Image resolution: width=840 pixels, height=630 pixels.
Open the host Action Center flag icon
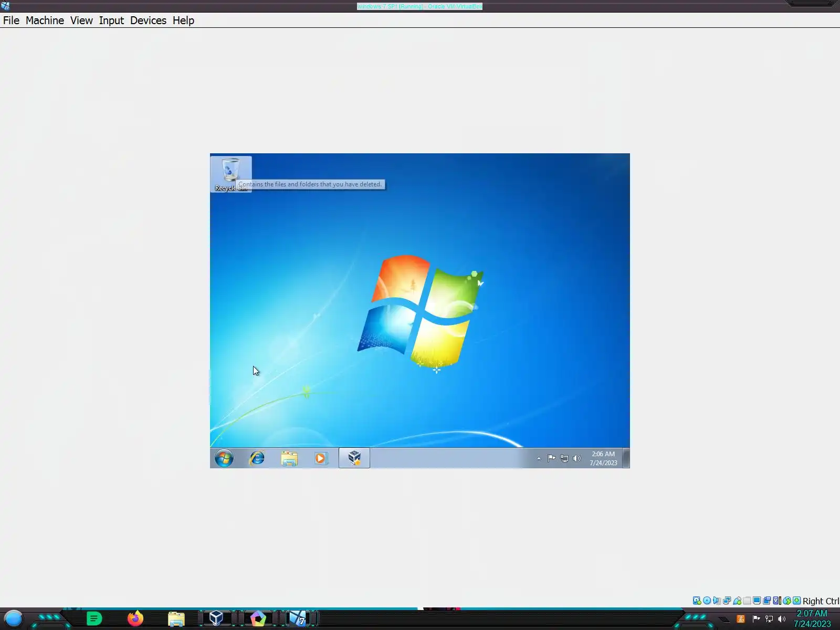[x=757, y=619]
